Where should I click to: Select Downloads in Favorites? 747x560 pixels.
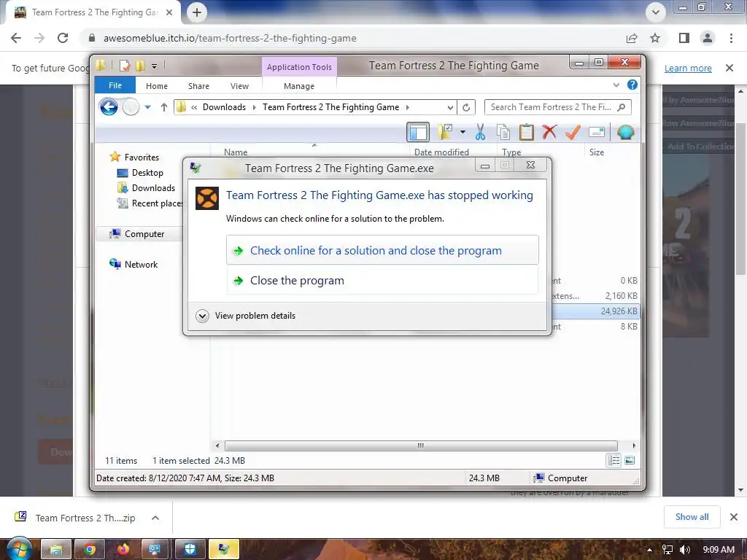coord(147,187)
